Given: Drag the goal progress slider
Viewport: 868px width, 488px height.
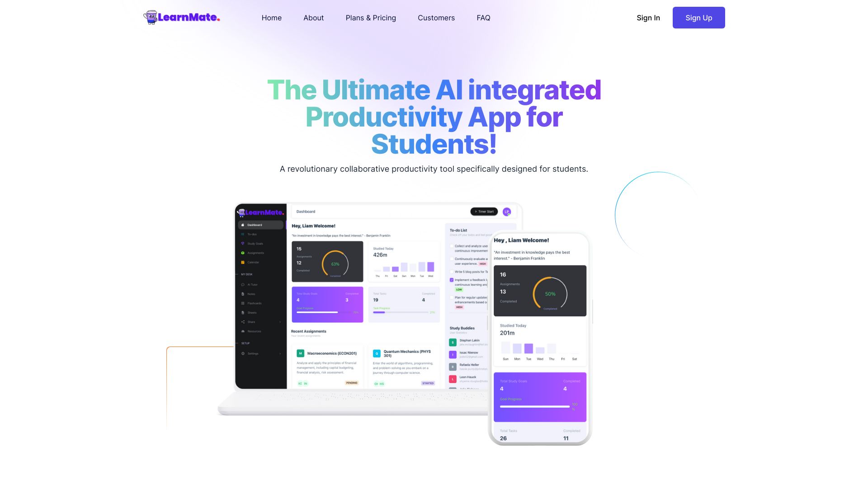Looking at the screenshot, I should (569, 406).
